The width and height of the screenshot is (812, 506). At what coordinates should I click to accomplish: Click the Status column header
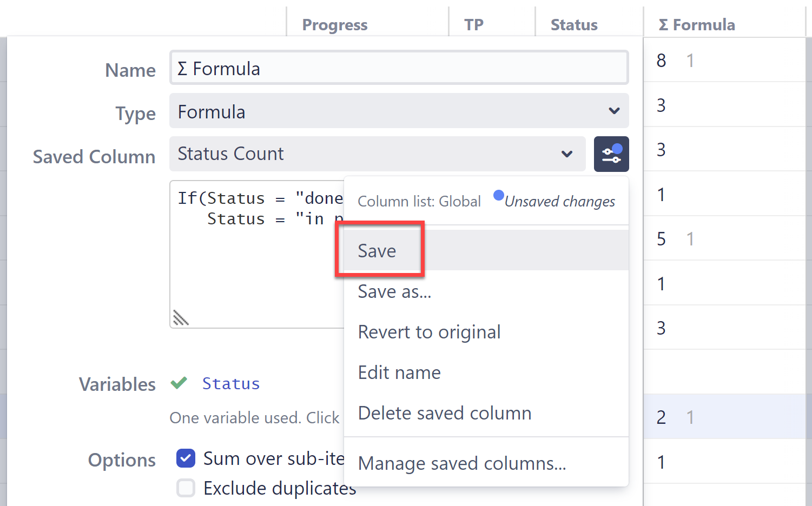click(573, 25)
